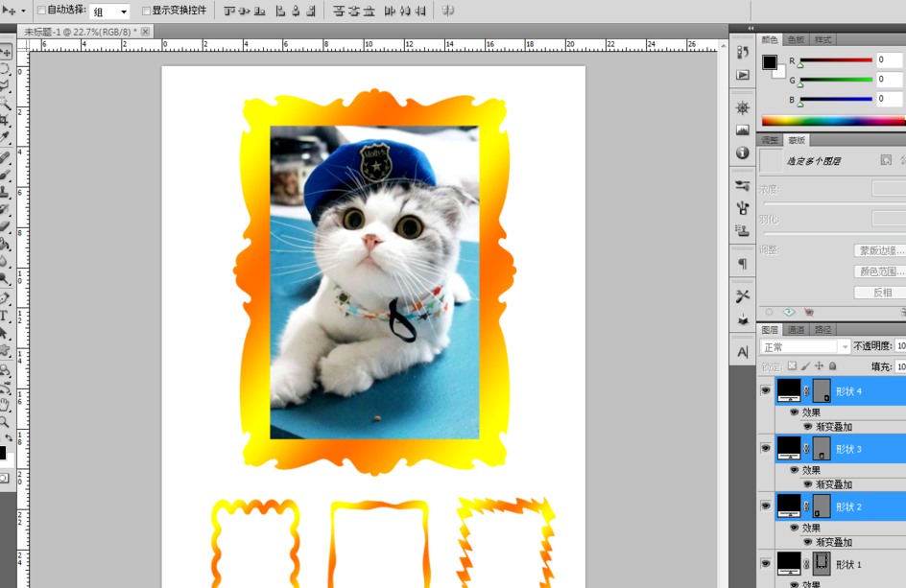Hide the 形状 3 layer eye icon
Image resolution: width=906 pixels, height=588 pixels.
pos(766,448)
